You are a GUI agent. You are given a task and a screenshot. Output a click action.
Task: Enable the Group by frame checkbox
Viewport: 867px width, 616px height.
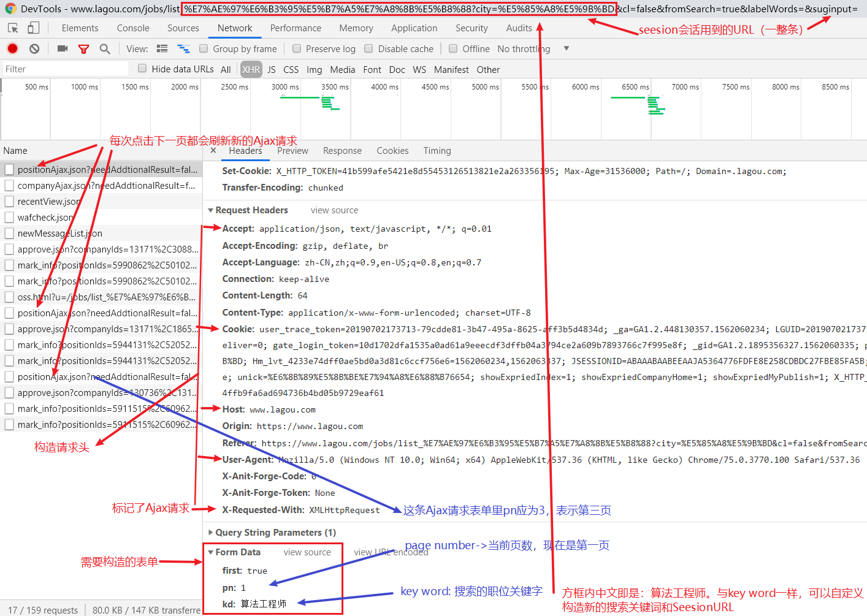coord(204,48)
